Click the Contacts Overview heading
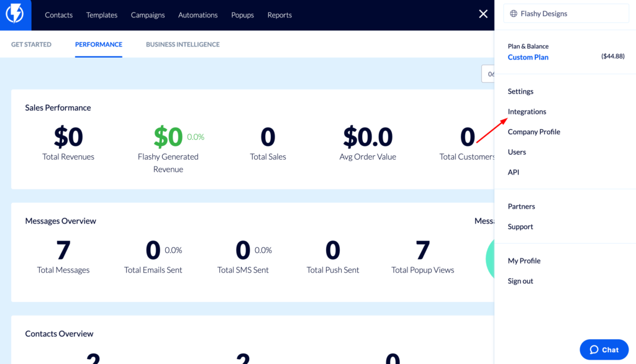Screen dimensions: 636x364 coord(59,334)
